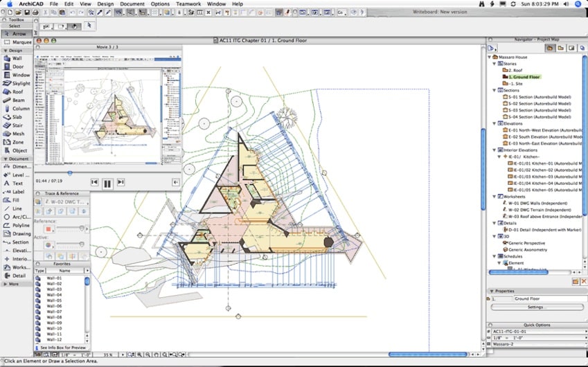Pick the Polyline tool
Viewport: 588px width, 367px height.
17,225
